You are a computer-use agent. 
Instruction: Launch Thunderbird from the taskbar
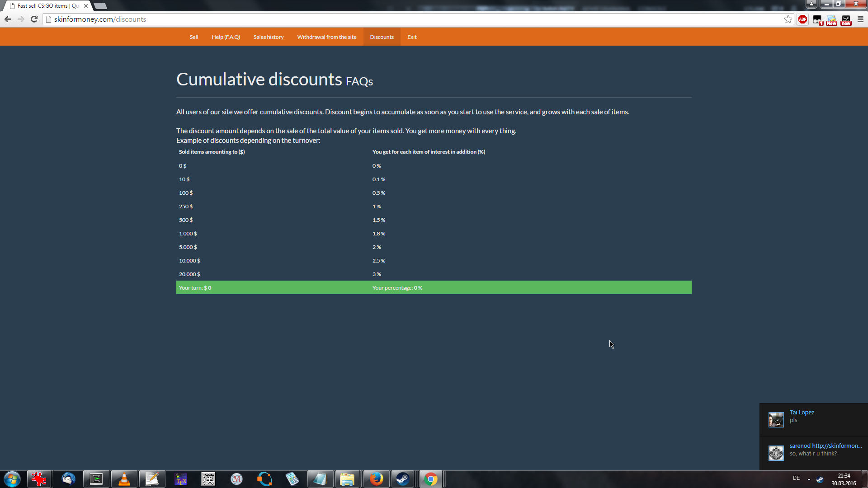(x=68, y=479)
